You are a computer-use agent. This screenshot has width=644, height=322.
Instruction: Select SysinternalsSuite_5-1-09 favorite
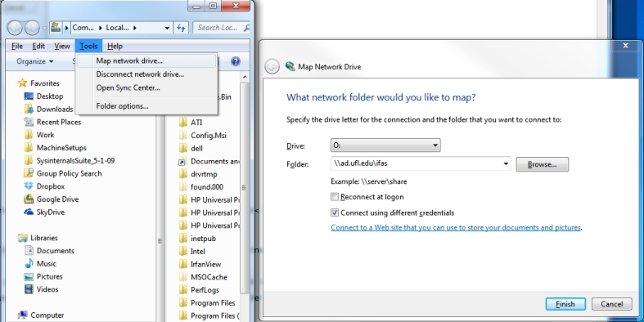(x=75, y=161)
